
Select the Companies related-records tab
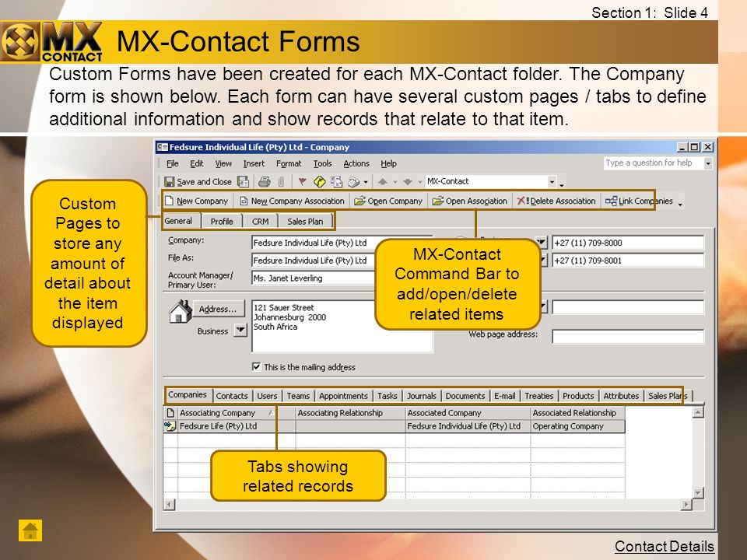188,395
